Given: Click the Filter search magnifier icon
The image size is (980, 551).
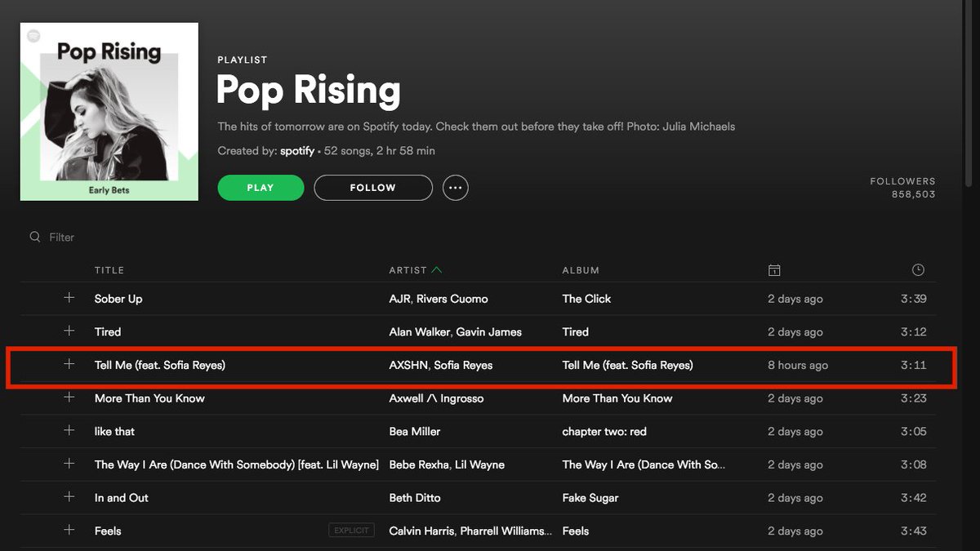Looking at the screenshot, I should 34,237.
